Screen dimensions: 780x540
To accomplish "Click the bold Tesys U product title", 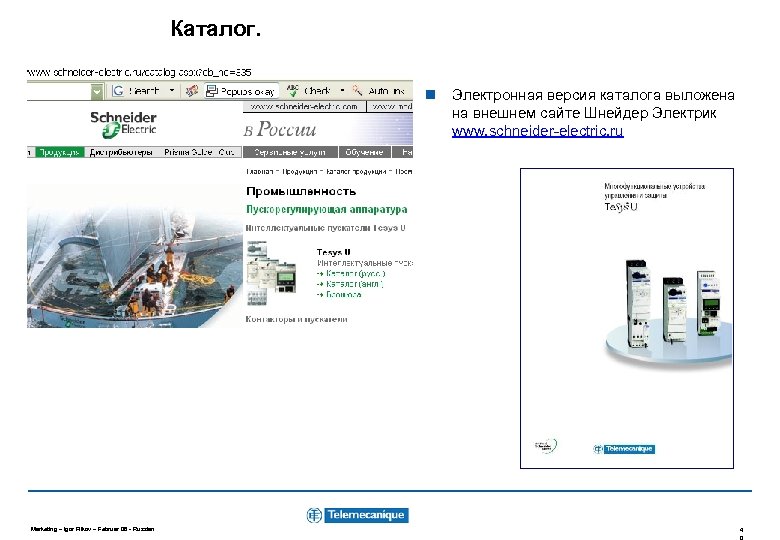I will click(333, 252).
